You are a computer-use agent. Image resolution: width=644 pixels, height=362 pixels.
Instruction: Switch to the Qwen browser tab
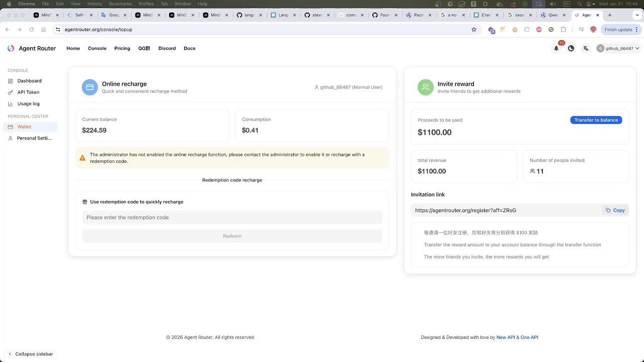pos(553,15)
